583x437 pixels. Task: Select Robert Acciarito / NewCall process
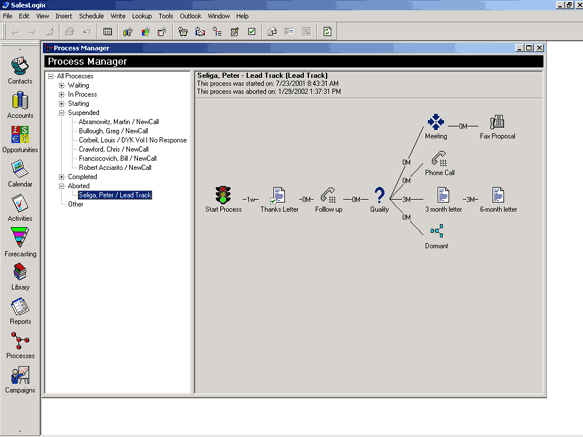click(x=115, y=167)
